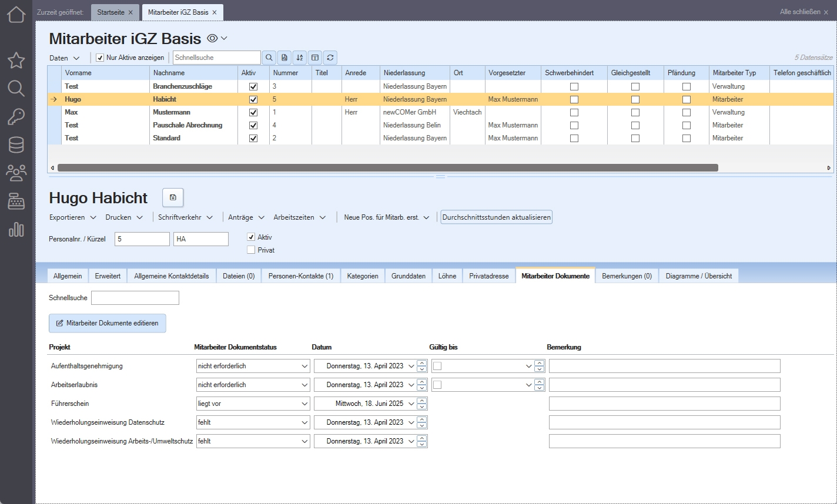Open the bar chart sidebar icon

click(x=16, y=229)
